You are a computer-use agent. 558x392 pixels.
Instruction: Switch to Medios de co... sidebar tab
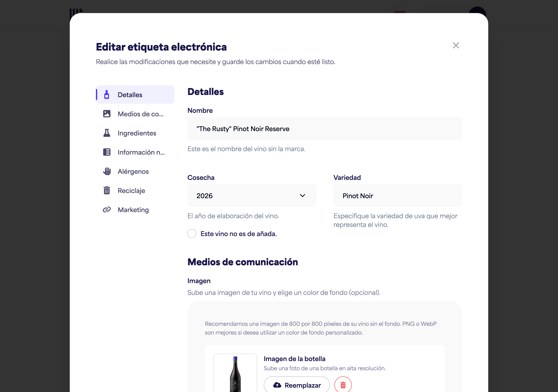click(x=135, y=114)
